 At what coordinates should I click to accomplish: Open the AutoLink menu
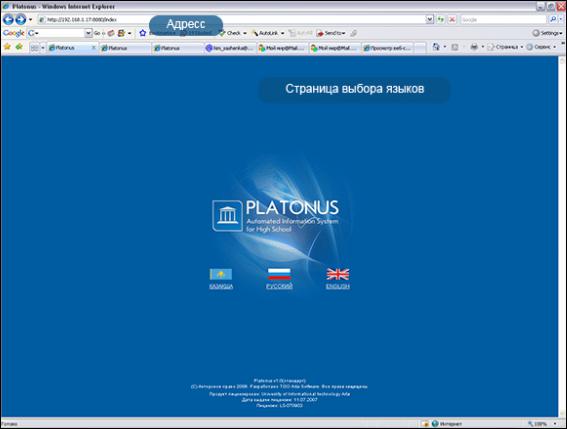(268, 33)
